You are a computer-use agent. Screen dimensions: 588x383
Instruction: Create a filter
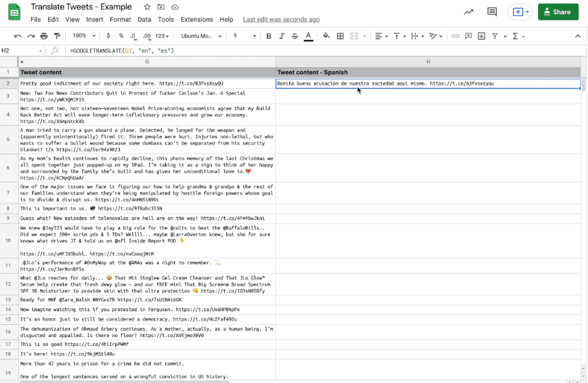click(495, 36)
